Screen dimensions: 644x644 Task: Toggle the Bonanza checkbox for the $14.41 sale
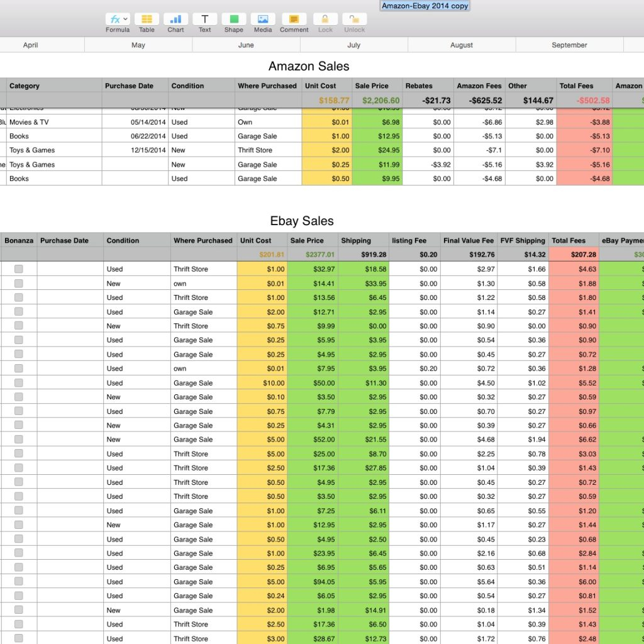click(x=19, y=283)
